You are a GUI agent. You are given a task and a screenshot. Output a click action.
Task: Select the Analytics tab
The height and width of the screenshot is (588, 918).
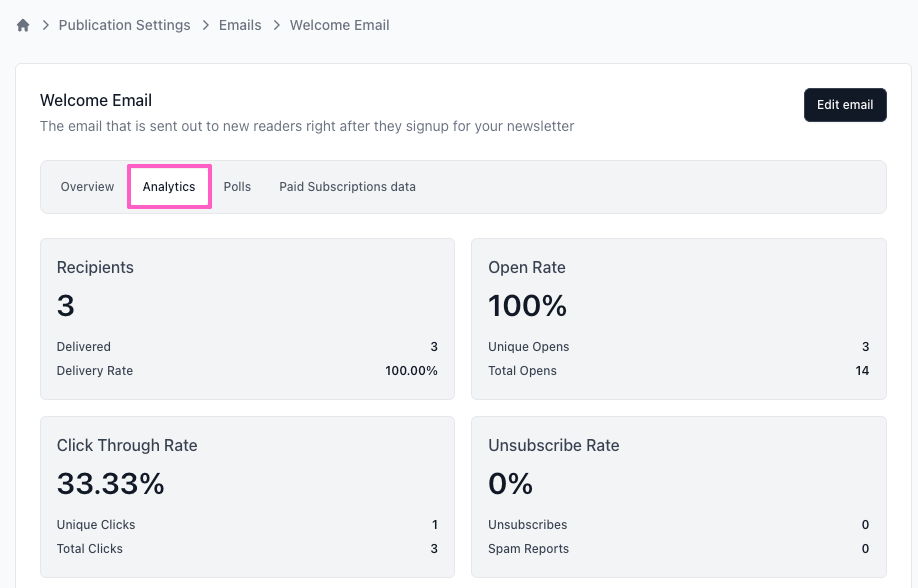169,187
